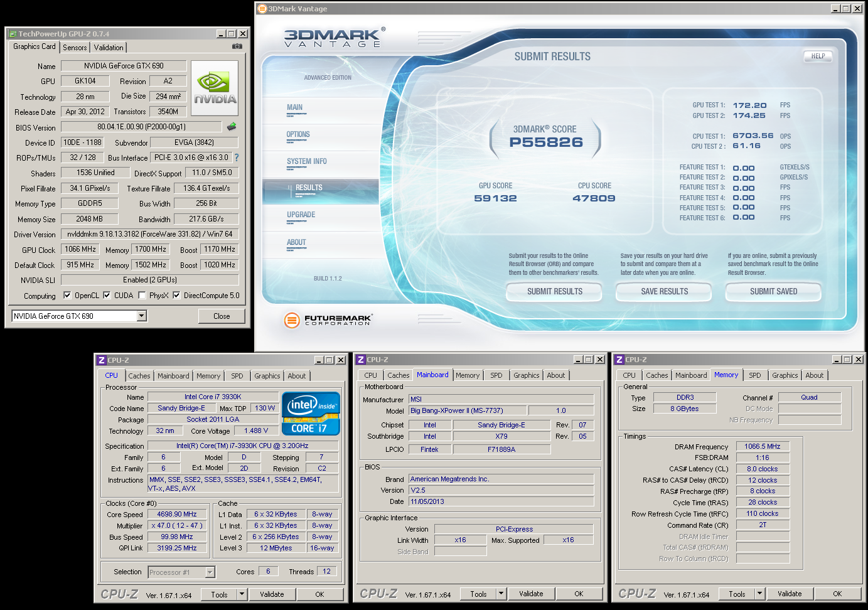Open the Caches tab in the CPU-Z CPU window
The width and height of the screenshot is (868, 610).
[x=139, y=376]
